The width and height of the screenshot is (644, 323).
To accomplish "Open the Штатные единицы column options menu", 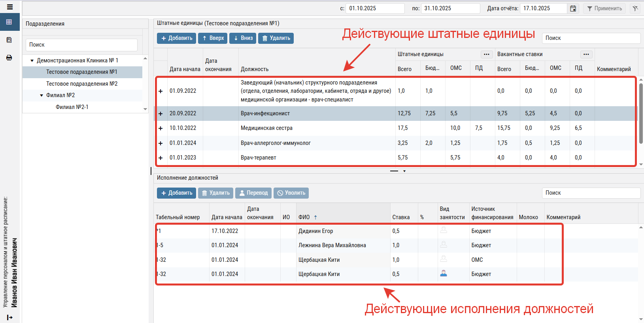I will (x=486, y=54).
